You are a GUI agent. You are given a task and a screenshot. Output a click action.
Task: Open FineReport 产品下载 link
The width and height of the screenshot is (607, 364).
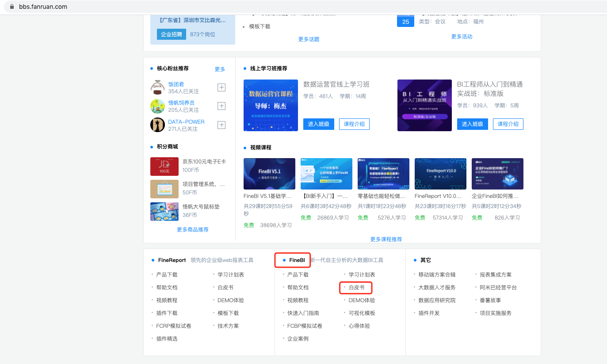coord(167,275)
